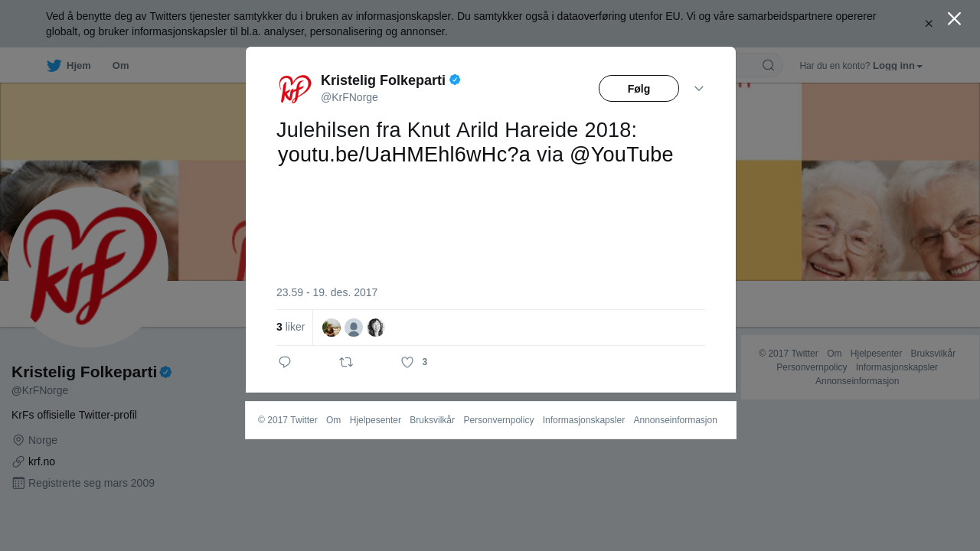Screen dimensions: 980x551
Task: Click the Følg button
Action: 639,89
